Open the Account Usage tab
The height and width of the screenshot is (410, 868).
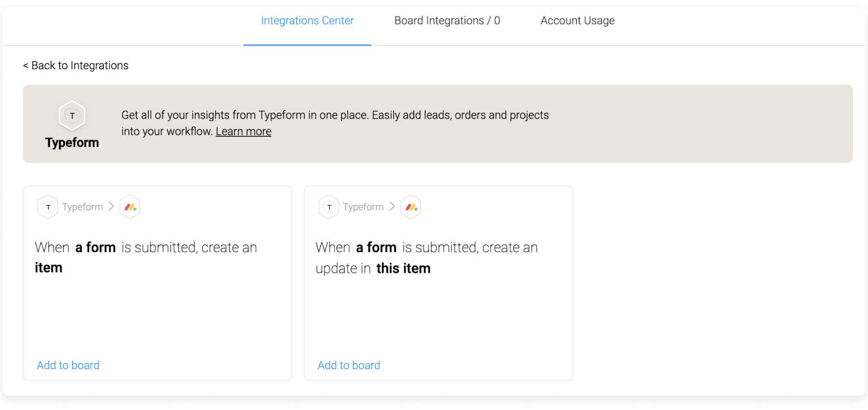pos(577,21)
